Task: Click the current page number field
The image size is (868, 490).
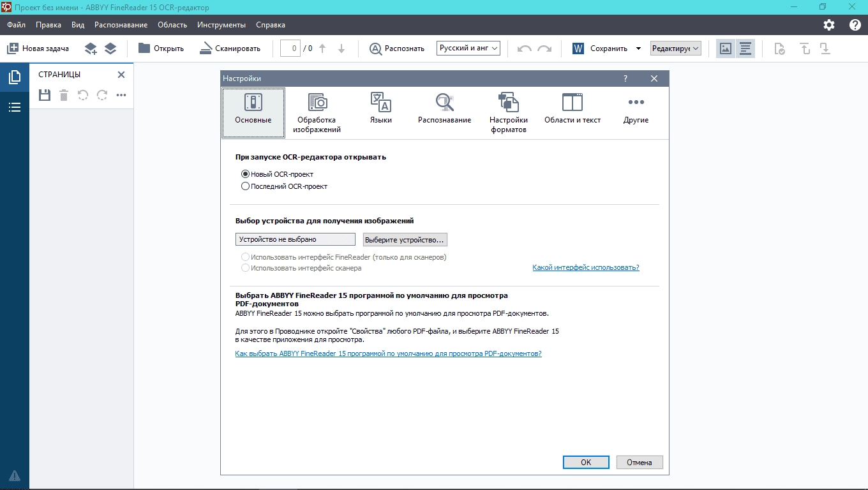Action: tap(290, 48)
